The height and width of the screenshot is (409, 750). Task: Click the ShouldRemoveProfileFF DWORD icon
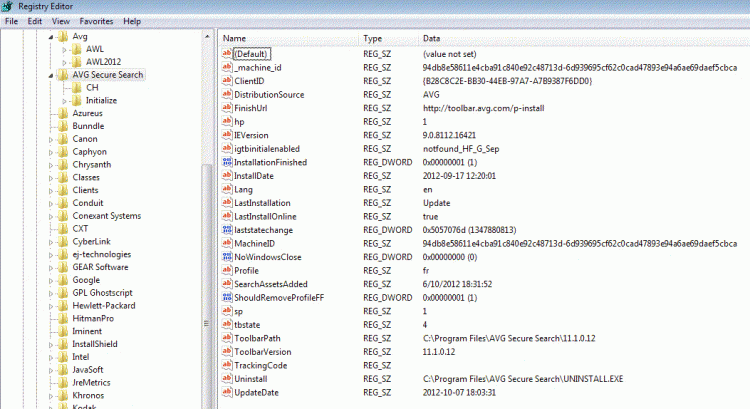point(227,298)
